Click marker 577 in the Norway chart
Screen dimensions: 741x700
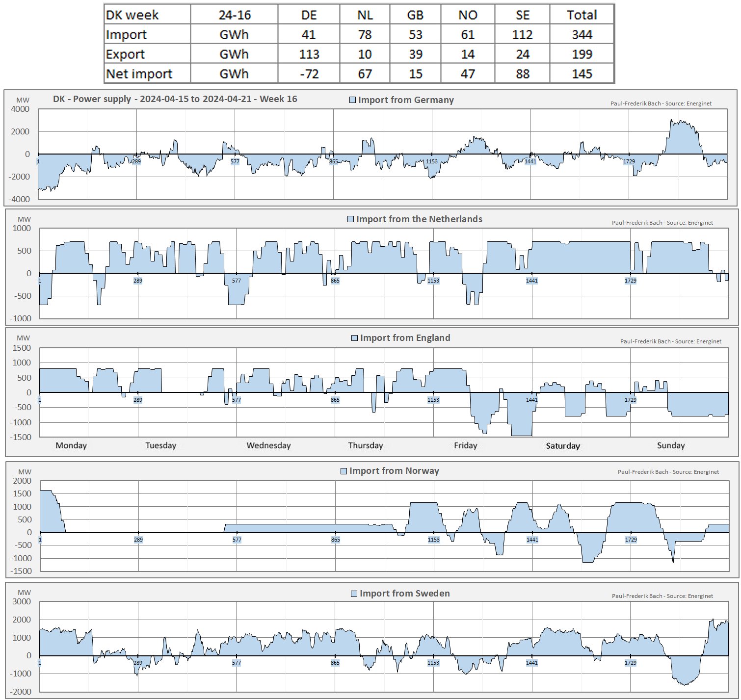pyautogui.click(x=237, y=540)
